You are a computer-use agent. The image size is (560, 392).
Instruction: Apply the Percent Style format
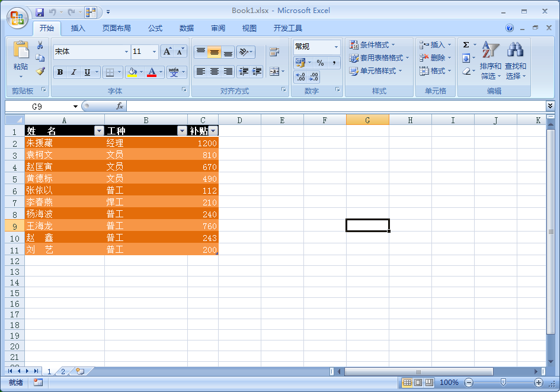pyautogui.click(x=320, y=62)
